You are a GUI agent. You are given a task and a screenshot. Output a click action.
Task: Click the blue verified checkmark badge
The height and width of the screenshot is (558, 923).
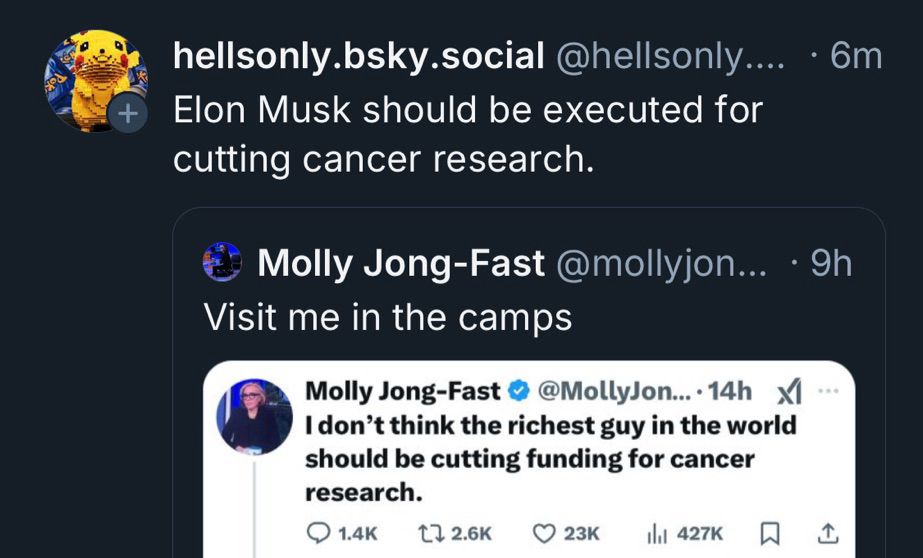click(518, 391)
